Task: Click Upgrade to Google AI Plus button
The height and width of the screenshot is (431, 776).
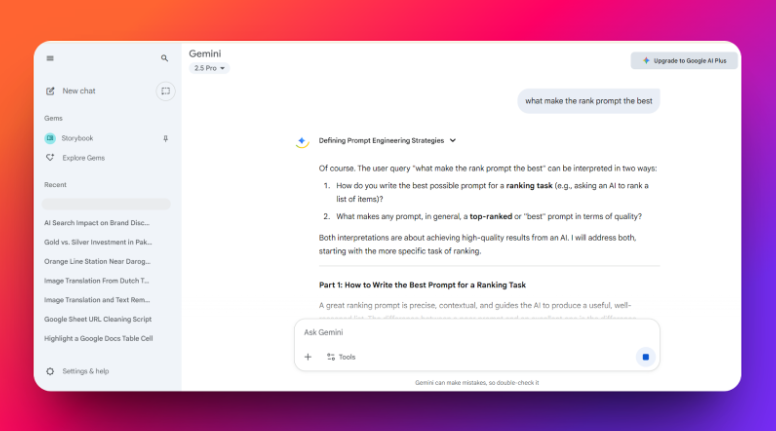Action: click(x=685, y=61)
